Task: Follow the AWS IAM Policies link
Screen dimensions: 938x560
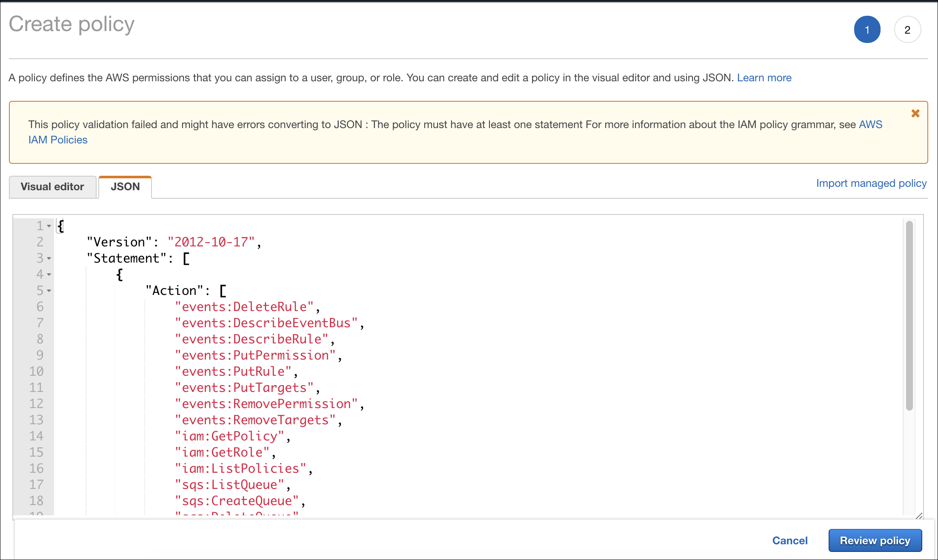Action: 57,140
